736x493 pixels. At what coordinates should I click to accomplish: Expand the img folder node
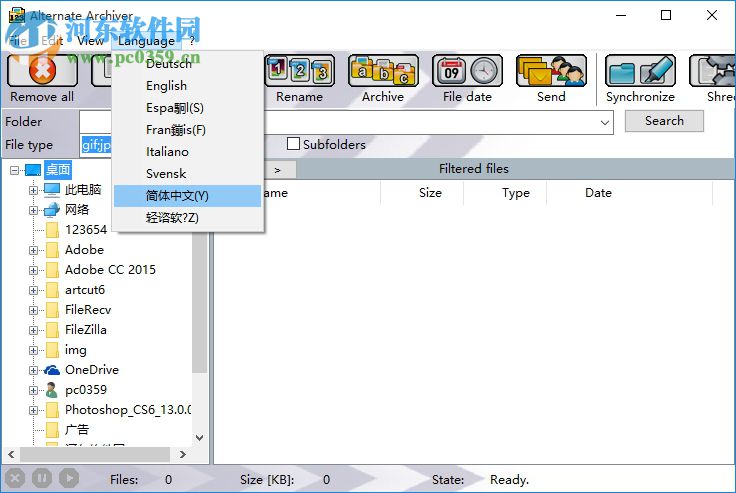coord(33,350)
